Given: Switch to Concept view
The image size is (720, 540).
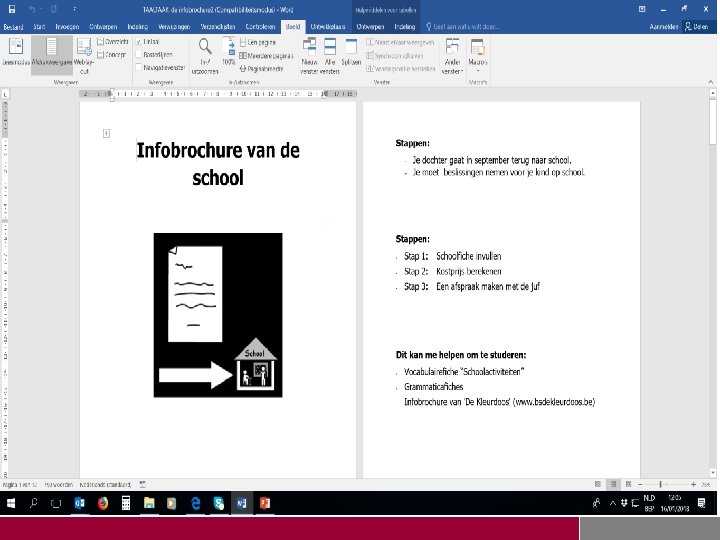Looking at the screenshot, I should click(112, 55).
